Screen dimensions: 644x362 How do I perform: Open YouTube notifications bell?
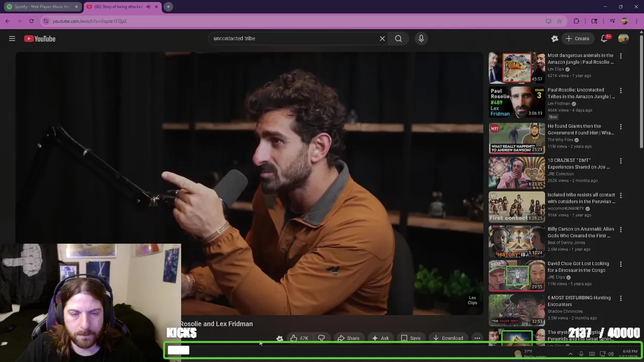point(604,39)
